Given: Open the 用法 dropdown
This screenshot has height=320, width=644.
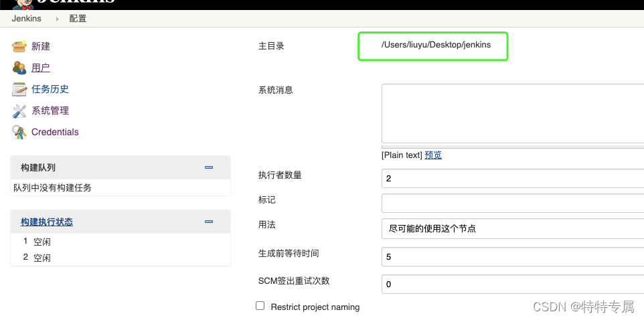Looking at the screenshot, I should [x=513, y=228].
